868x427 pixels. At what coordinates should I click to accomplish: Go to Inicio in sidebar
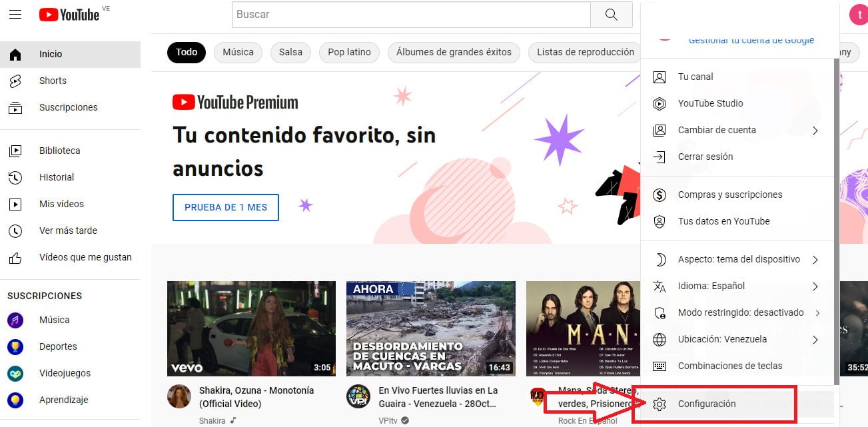point(70,54)
